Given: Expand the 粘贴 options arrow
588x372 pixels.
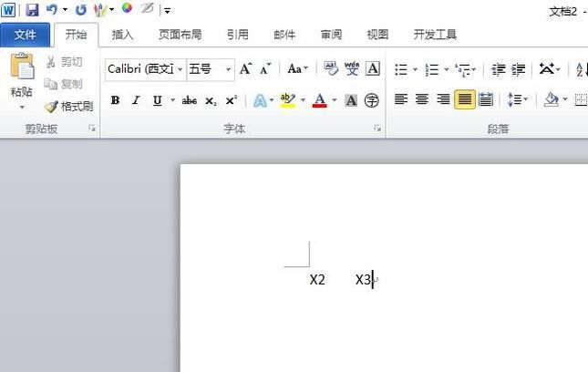Looking at the screenshot, I should 22,108.
